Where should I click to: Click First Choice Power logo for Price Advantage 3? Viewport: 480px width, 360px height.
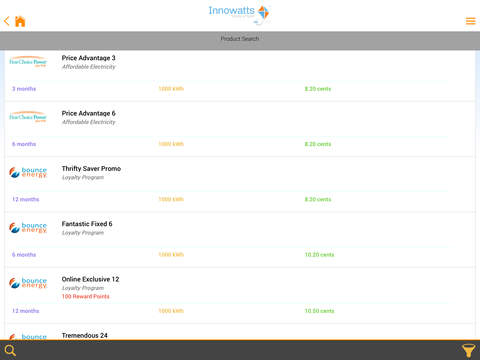28,62
